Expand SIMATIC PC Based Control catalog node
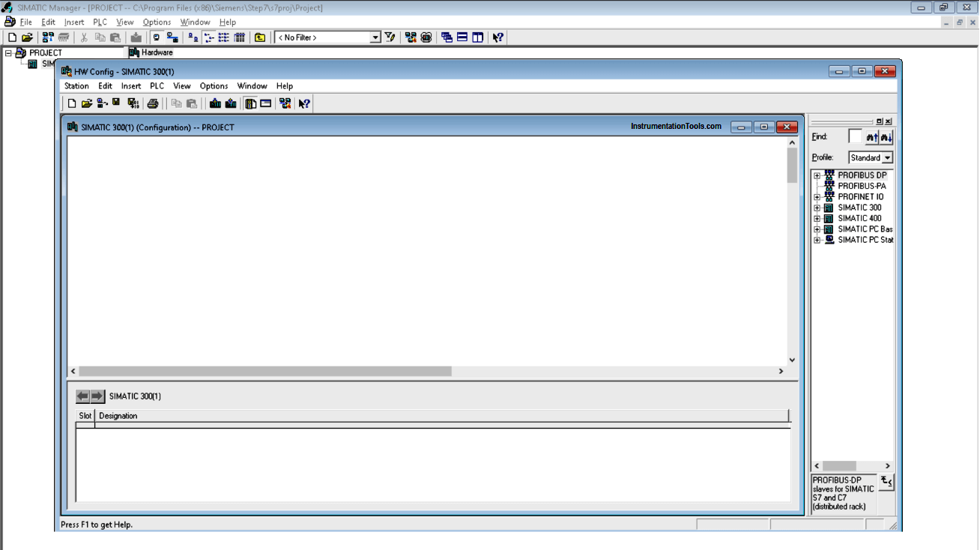Viewport: 980px width, 550px height. [x=817, y=230]
